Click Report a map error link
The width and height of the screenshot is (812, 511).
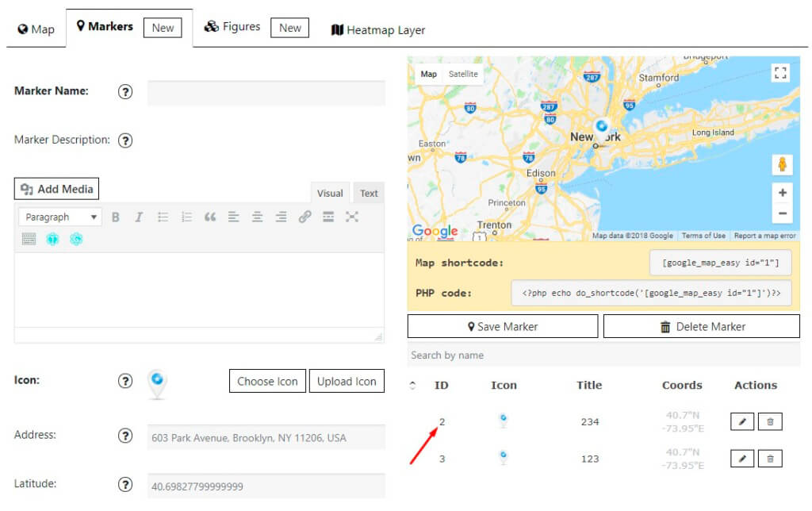[764, 236]
